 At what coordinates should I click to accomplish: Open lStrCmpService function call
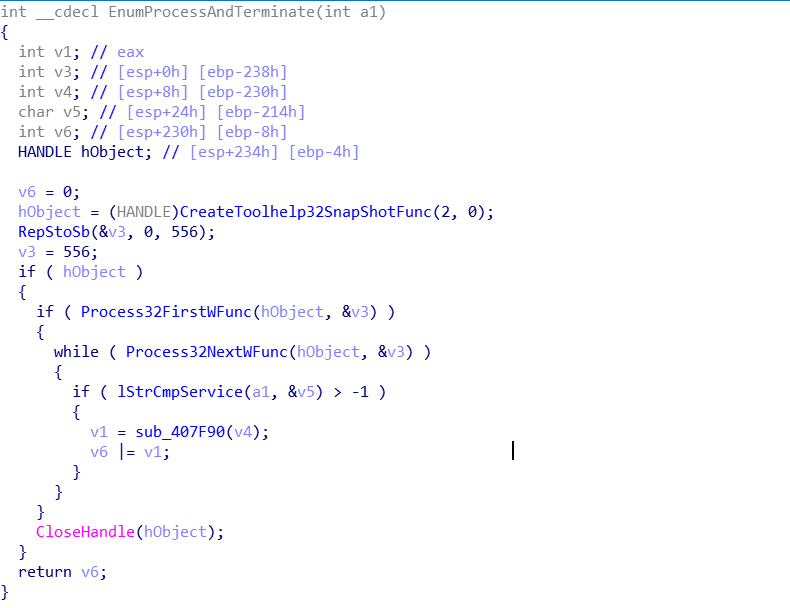[180, 392]
